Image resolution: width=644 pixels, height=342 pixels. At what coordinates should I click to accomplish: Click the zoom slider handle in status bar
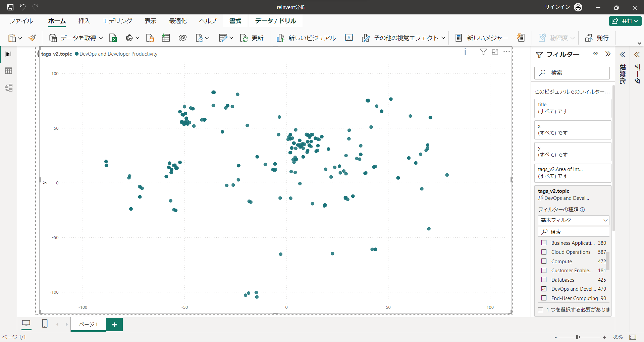tap(578, 337)
